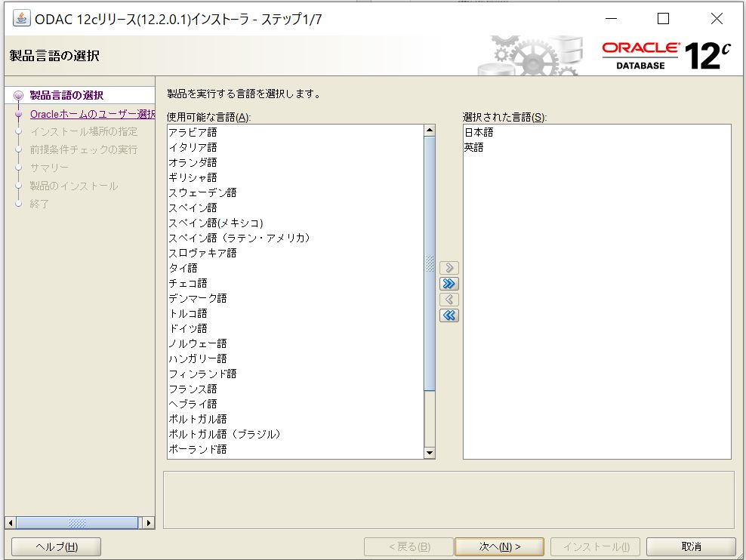Viewport: 746px width, 560px height.
Task: Click the left panel scroll-right arrow
Action: click(x=149, y=522)
